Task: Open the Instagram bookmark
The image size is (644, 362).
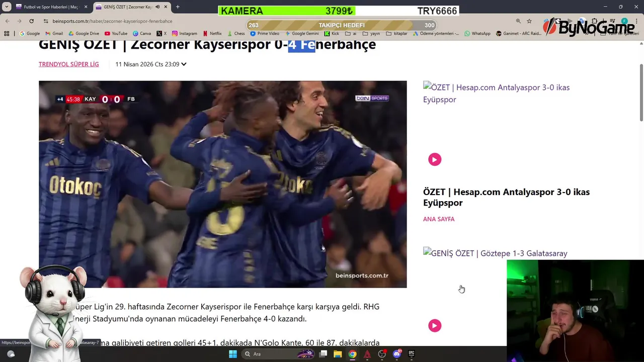Action: pyautogui.click(x=185, y=34)
